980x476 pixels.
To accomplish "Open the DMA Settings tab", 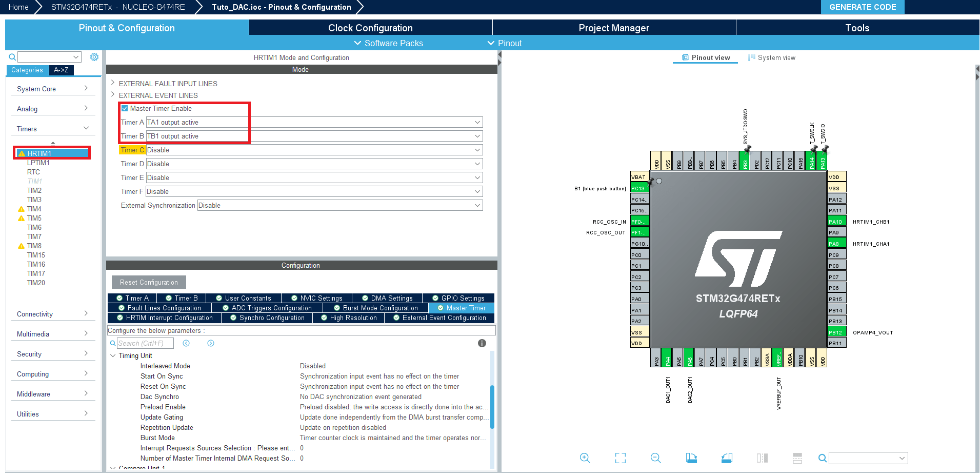I will coord(387,298).
